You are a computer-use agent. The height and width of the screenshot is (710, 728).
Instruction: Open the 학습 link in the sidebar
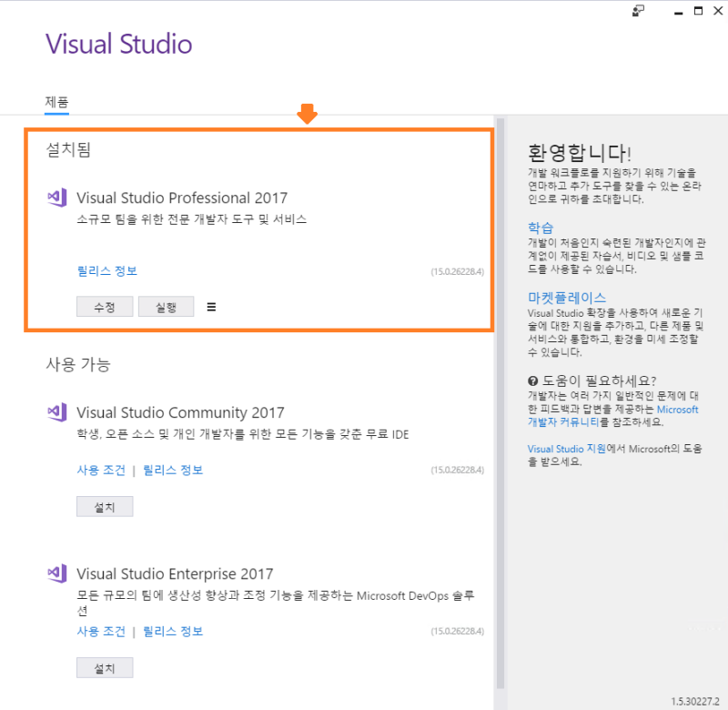[x=539, y=227]
